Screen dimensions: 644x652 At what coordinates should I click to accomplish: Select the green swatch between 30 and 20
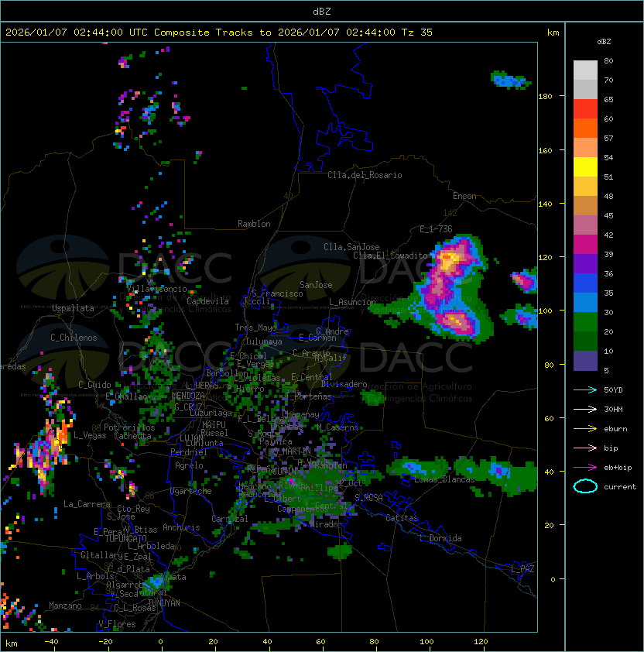pyautogui.click(x=585, y=322)
